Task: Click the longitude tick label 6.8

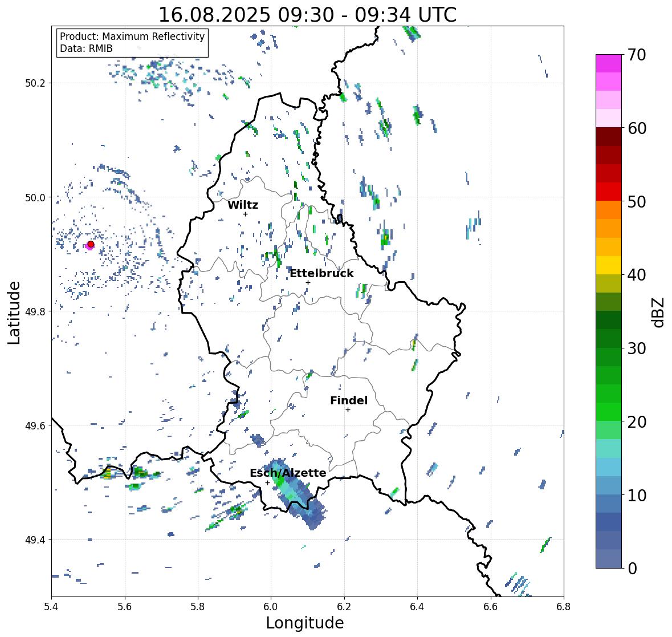Action: (564, 607)
